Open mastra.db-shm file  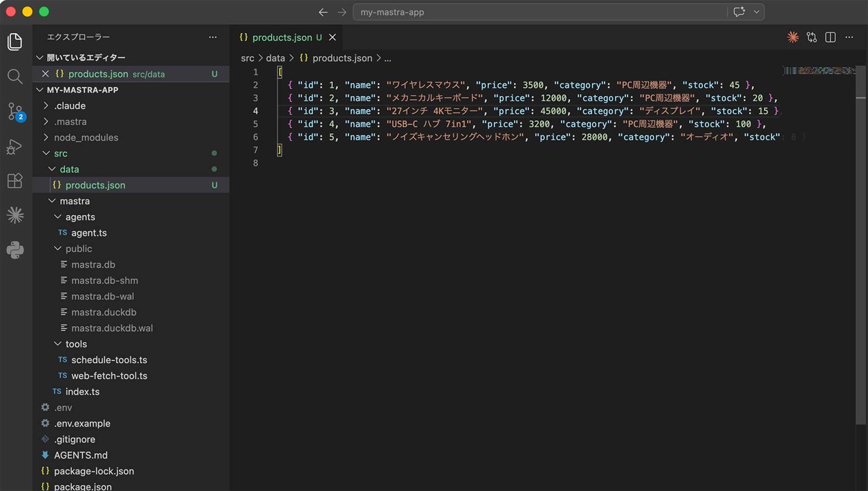point(131,280)
